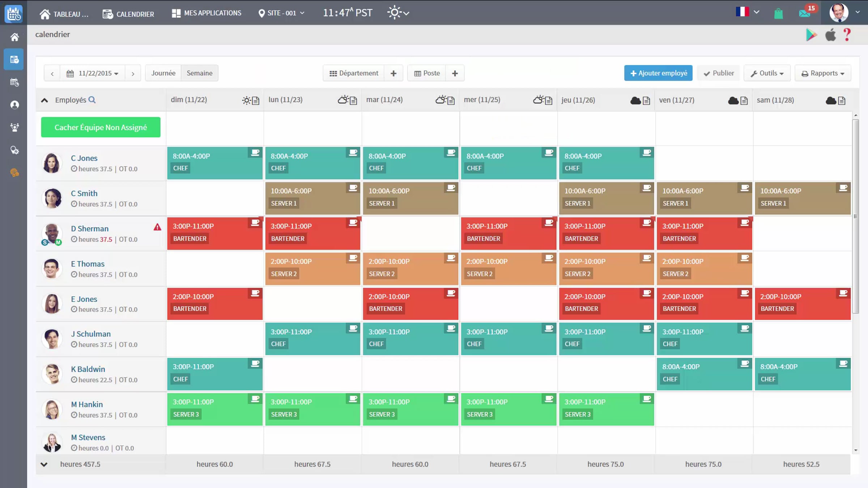This screenshot has width=868, height=488.
Task: Open notes icon for dim (11/22)
Action: click(256, 100)
